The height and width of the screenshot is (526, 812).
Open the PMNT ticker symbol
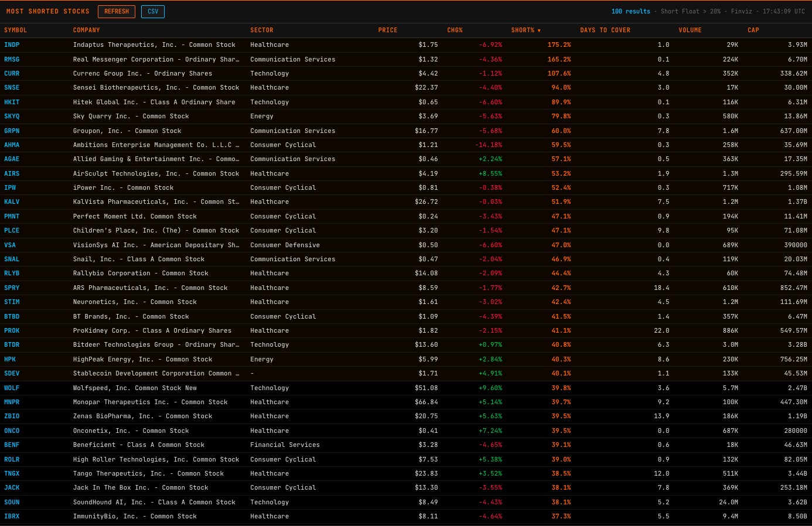coord(12,216)
